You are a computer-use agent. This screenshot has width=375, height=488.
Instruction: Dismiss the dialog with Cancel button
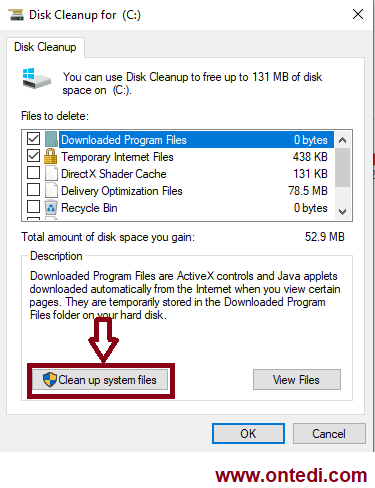(x=329, y=434)
